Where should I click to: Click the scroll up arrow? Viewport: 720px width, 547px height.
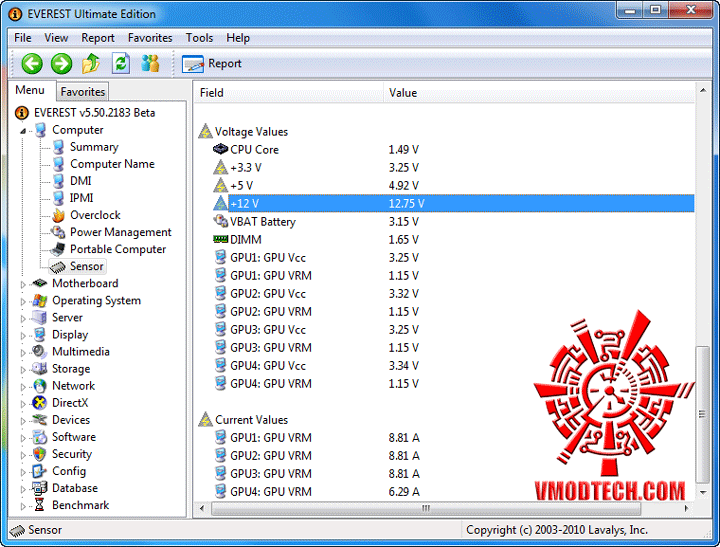tap(703, 90)
